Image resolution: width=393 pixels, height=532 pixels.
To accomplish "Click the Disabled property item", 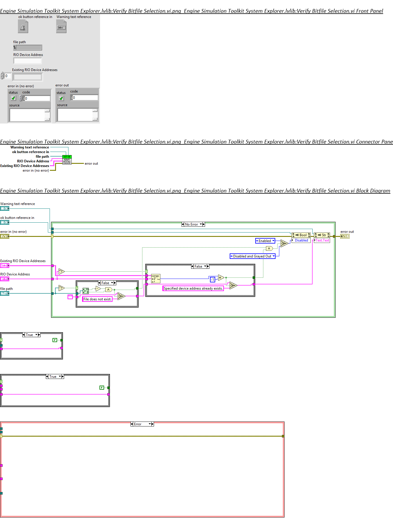I will (x=301, y=240).
